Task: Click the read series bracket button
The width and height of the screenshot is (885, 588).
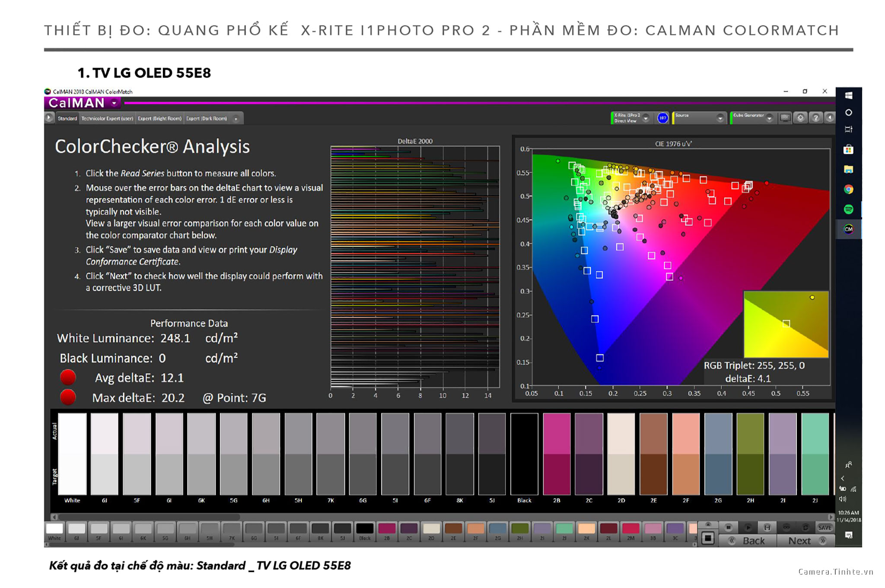Action: pyautogui.click(x=767, y=528)
